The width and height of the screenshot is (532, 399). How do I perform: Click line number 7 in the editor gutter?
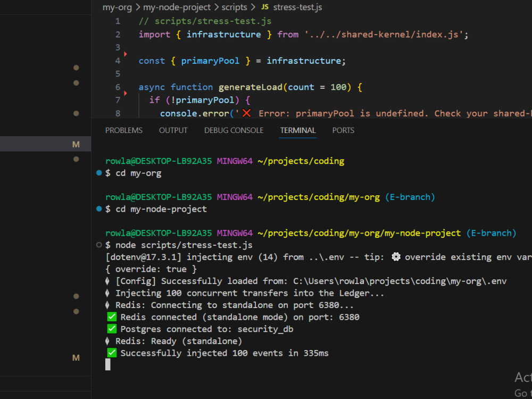point(118,100)
